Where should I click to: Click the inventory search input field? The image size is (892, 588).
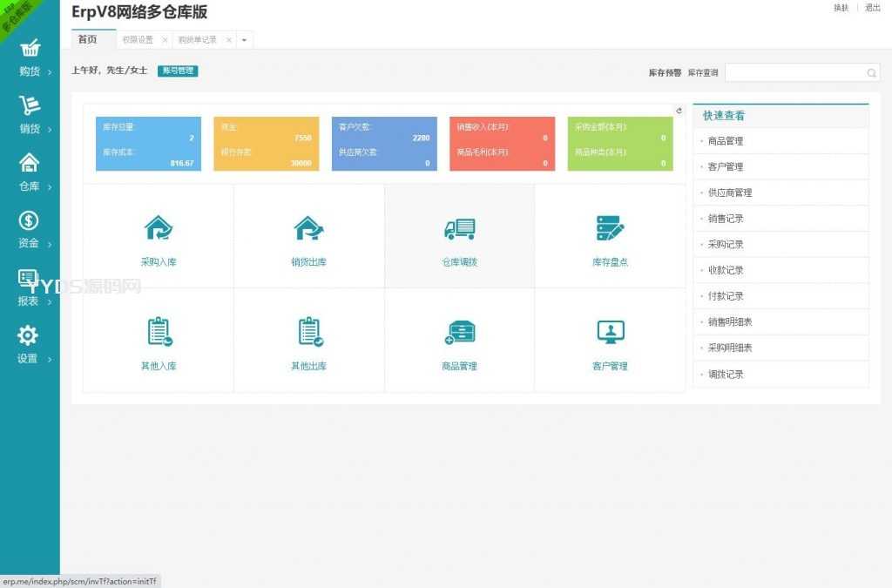click(794, 73)
